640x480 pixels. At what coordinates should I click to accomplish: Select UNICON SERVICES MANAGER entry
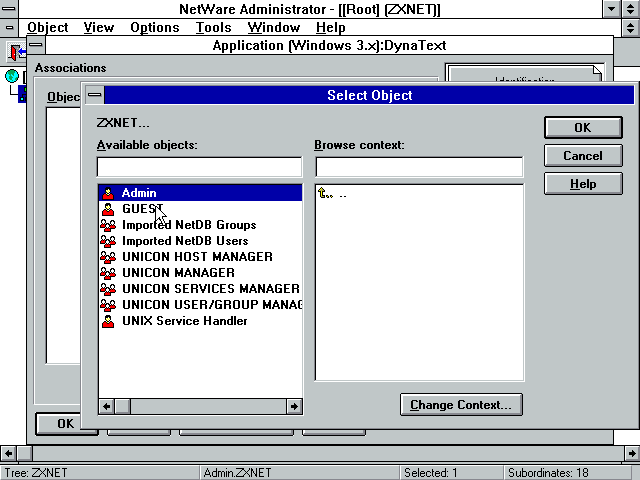(200, 288)
